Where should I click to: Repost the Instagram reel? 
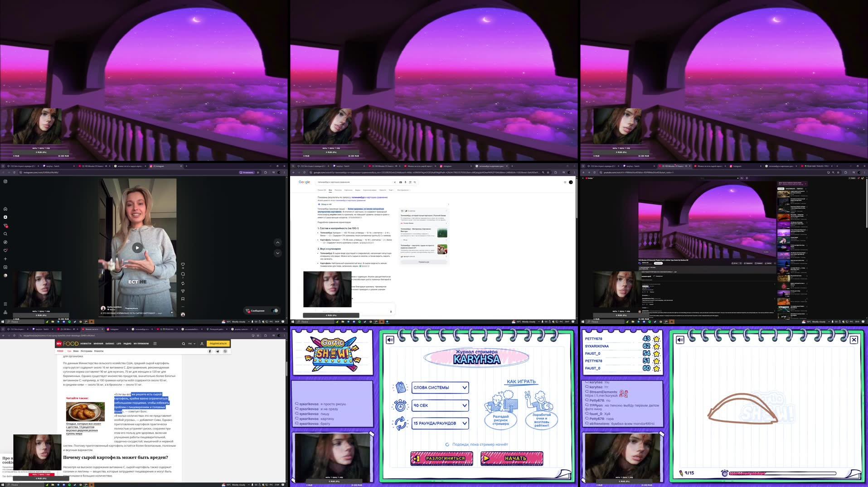click(x=183, y=284)
